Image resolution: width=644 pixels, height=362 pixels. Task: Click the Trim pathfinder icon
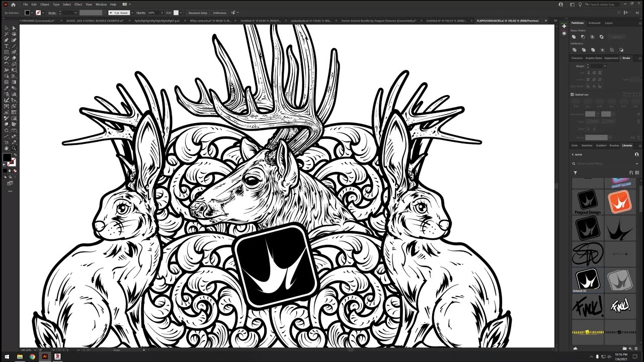point(583,50)
